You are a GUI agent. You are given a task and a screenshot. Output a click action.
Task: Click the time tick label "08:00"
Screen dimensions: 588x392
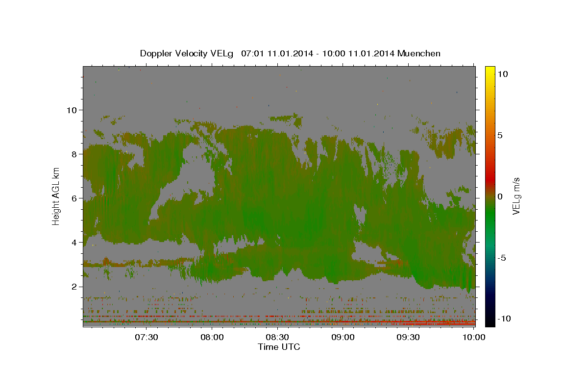coord(212,337)
